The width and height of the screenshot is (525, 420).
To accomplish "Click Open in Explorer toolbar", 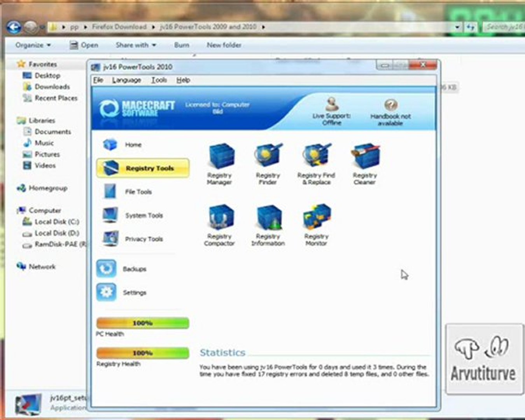I will coord(84,45).
